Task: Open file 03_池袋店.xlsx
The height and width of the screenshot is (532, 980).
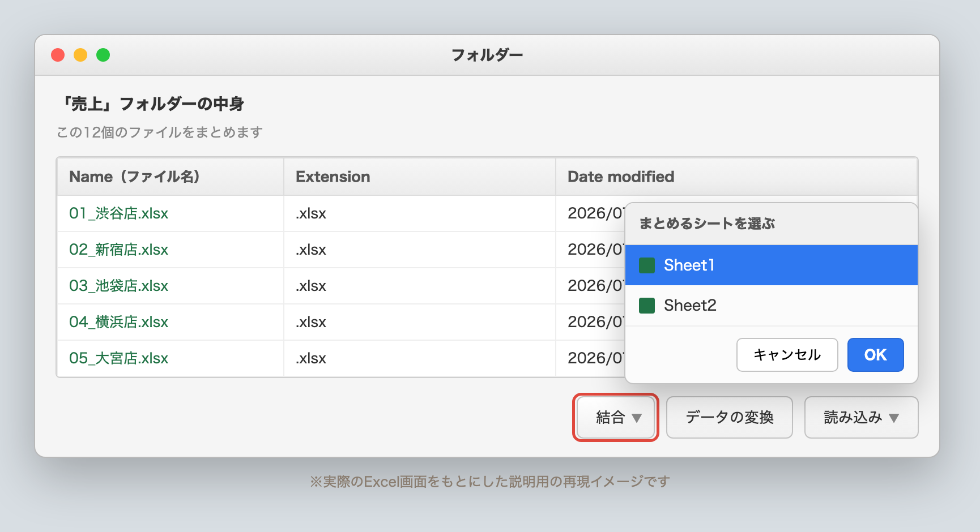Action: pyautogui.click(x=118, y=286)
